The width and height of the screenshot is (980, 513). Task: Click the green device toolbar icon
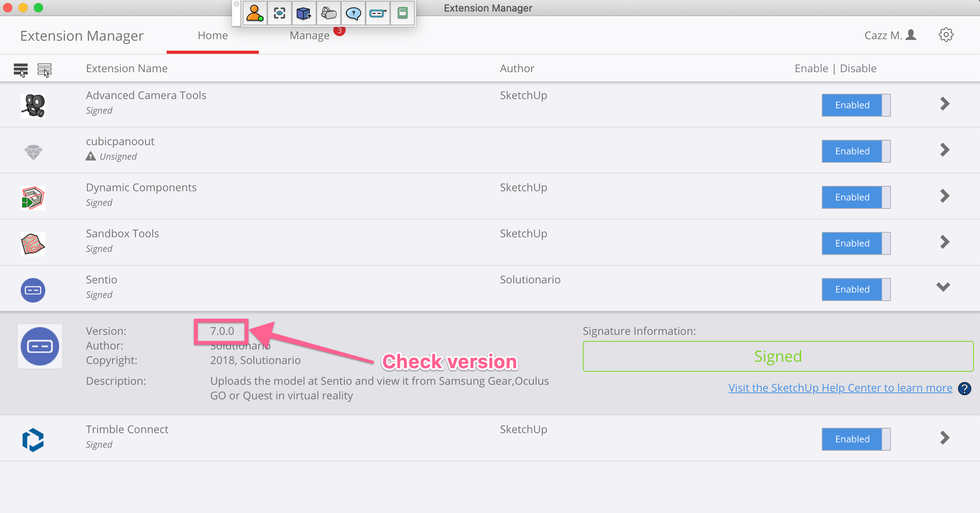pyautogui.click(x=402, y=13)
